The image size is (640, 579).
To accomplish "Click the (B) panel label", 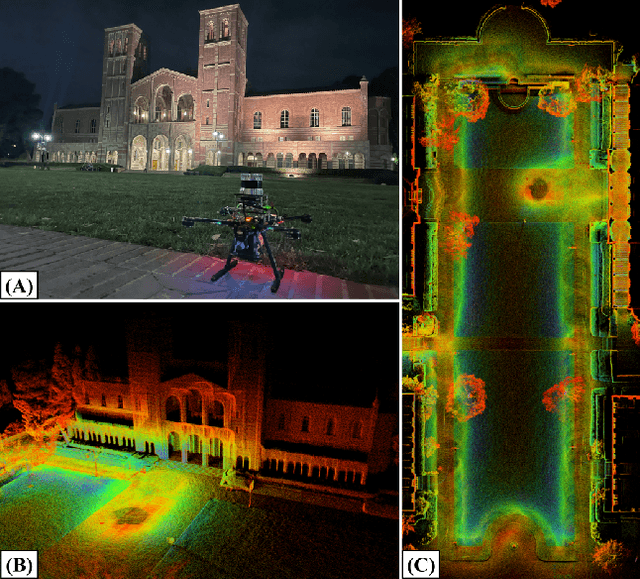I will (x=20, y=565).
